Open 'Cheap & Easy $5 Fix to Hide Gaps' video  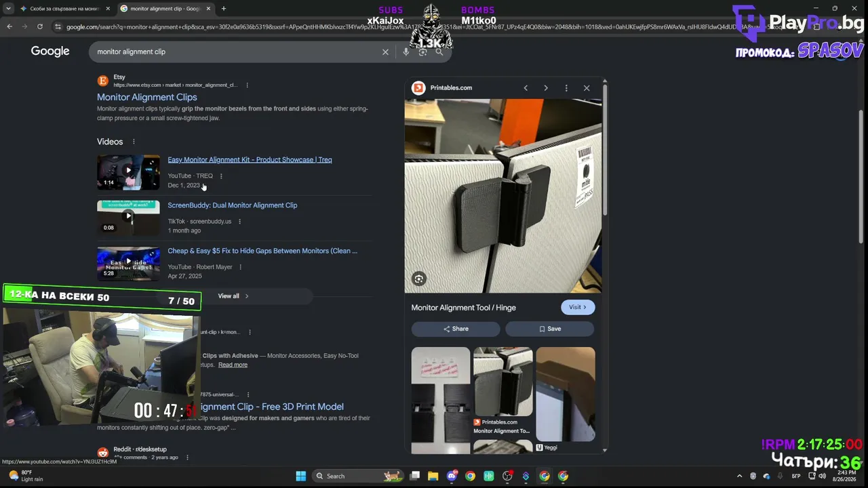262,251
